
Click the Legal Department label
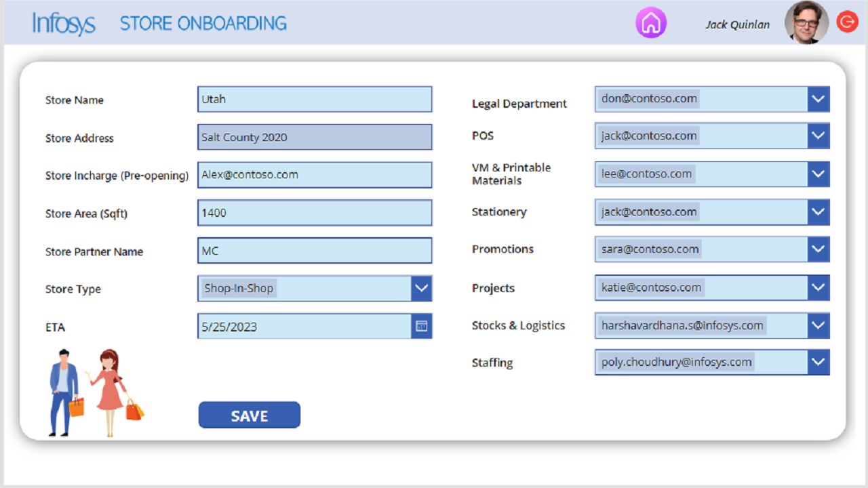pyautogui.click(x=519, y=104)
